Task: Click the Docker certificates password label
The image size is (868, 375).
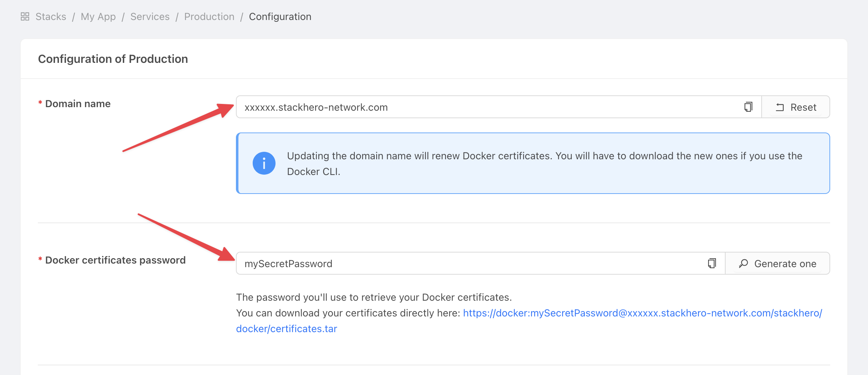Action: 115,260
